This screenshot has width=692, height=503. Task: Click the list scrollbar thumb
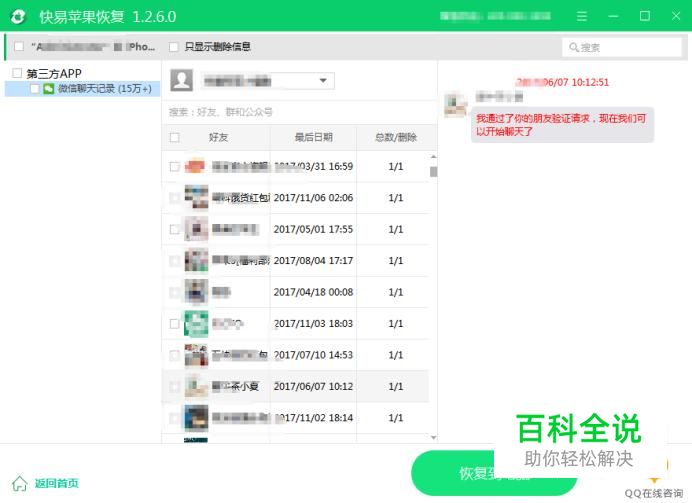coord(433,172)
